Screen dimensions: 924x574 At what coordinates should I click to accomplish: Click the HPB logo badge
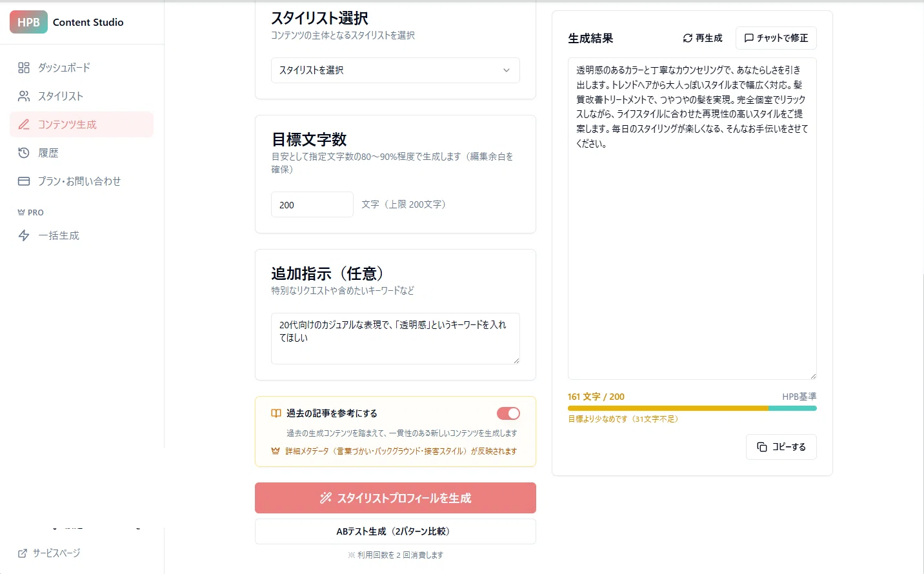28,22
